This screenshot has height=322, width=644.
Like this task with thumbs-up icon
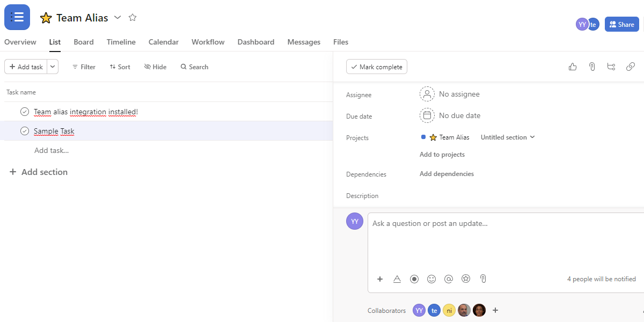pos(573,67)
